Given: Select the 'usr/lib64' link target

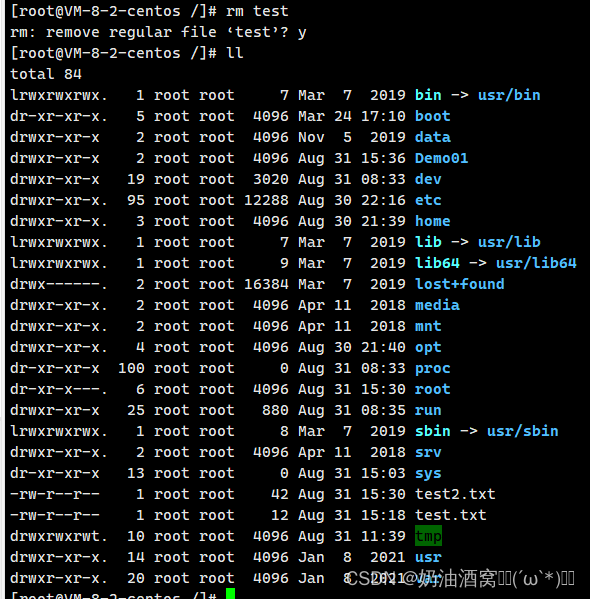Looking at the screenshot, I should tap(536, 263).
